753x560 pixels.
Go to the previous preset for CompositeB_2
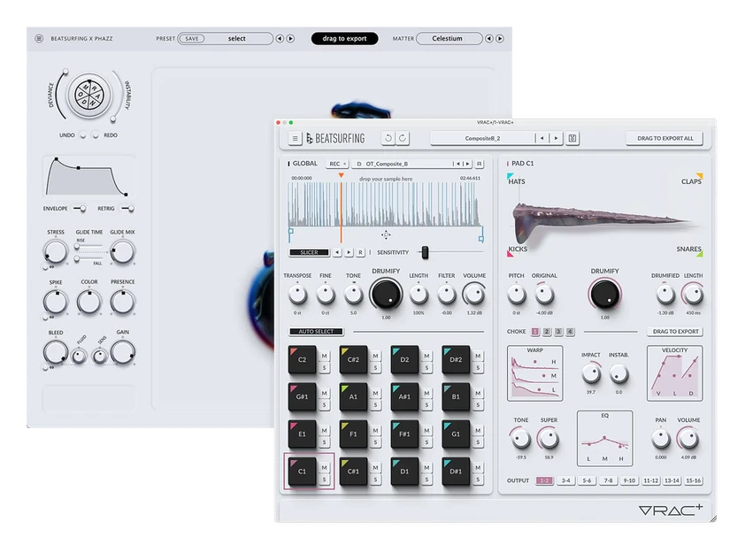(x=542, y=138)
